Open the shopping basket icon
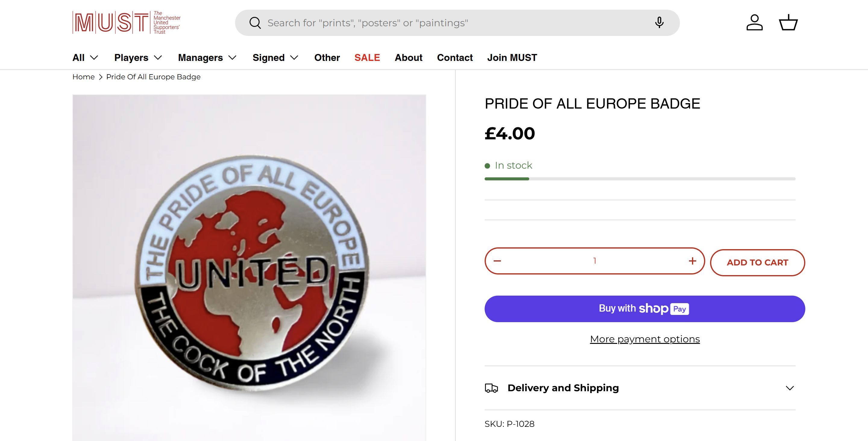 click(x=788, y=23)
